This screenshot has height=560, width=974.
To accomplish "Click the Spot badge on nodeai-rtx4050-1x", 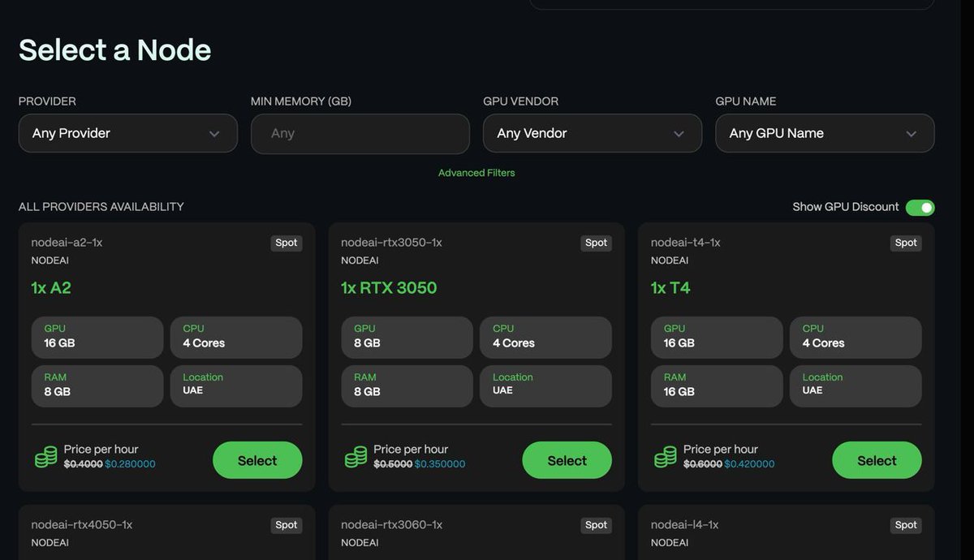I will pos(287,525).
